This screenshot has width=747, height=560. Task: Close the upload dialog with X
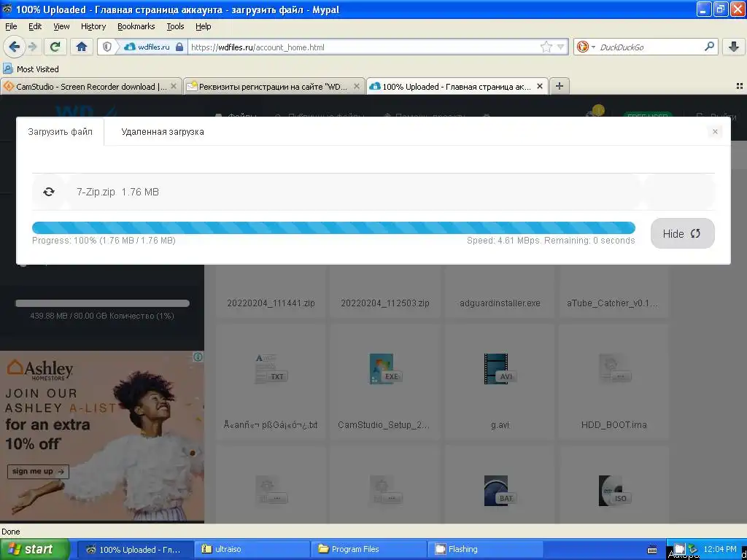coord(715,132)
